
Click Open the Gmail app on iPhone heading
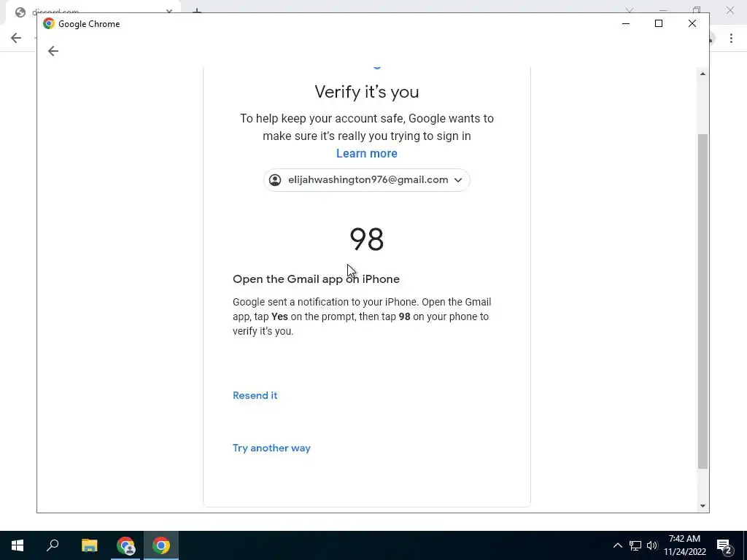point(316,279)
